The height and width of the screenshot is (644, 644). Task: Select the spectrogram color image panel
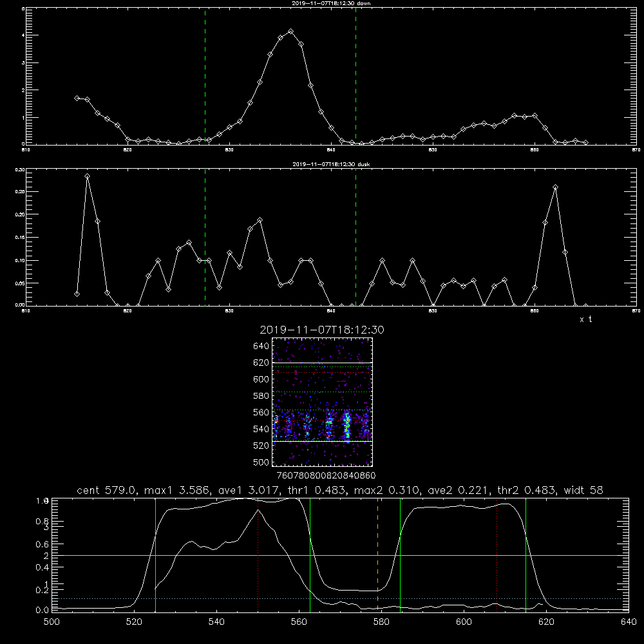pos(322,402)
